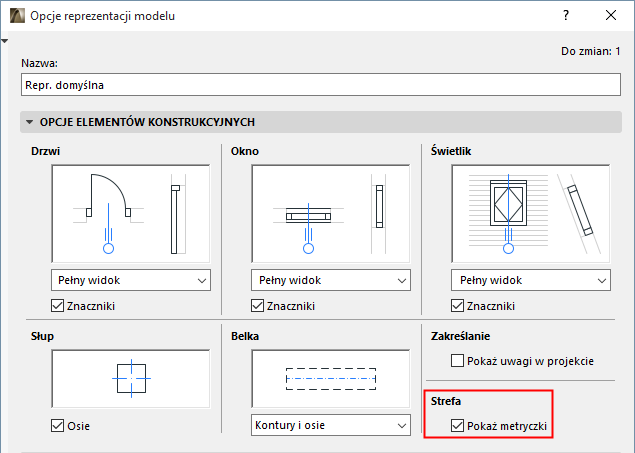Toggle Znaczniki checkbox under Okno
The width and height of the screenshot is (635, 453).
click(258, 306)
